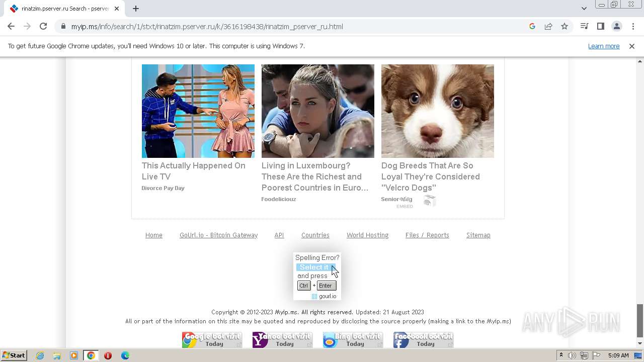The width and height of the screenshot is (644, 362).
Task: Click the scrollbar down arrow
Action: pyautogui.click(x=640, y=344)
